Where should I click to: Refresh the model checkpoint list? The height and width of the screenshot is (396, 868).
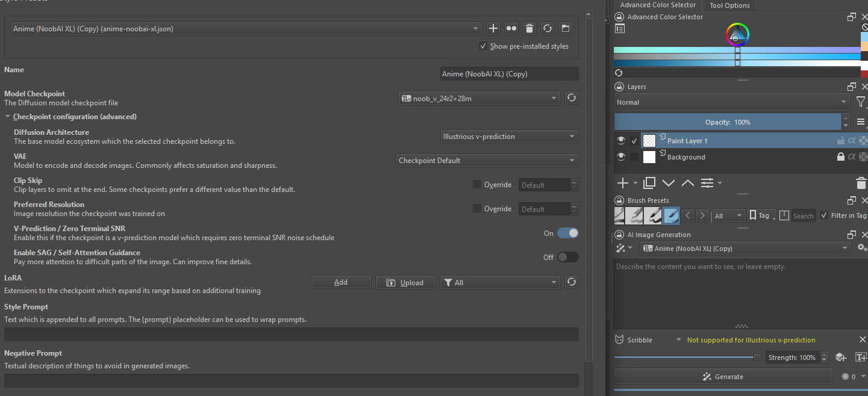(x=572, y=98)
